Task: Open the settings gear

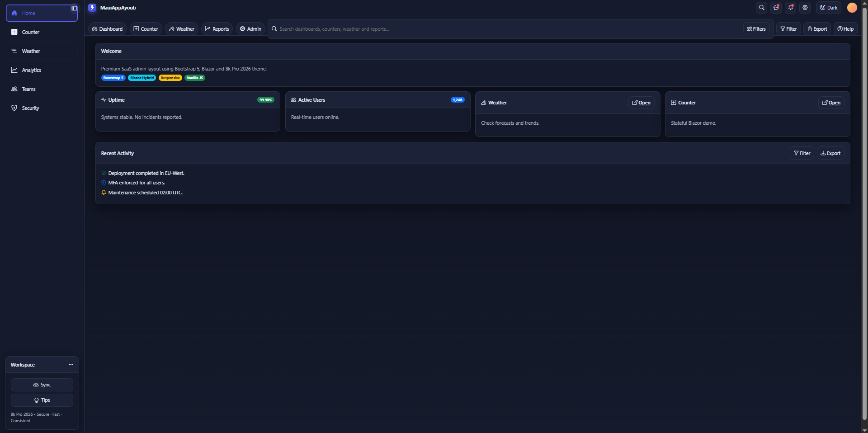Action: (x=805, y=8)
